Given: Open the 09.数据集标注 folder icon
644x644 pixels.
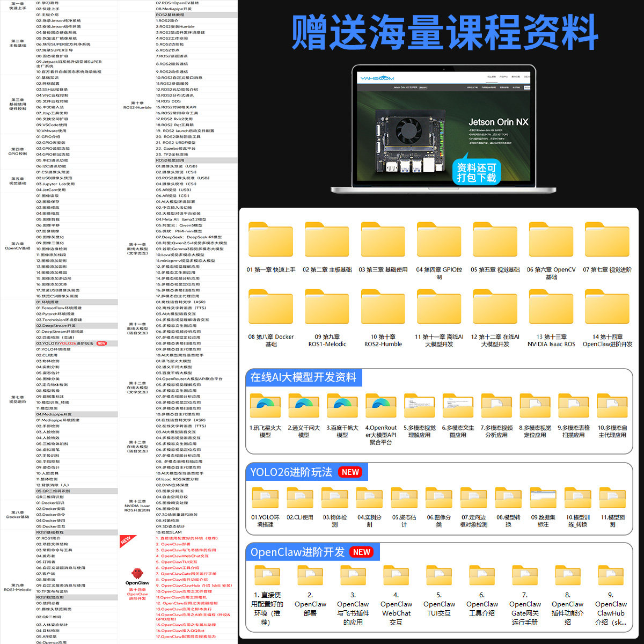Looking at the screenshot, I should [x=543, y=499].
